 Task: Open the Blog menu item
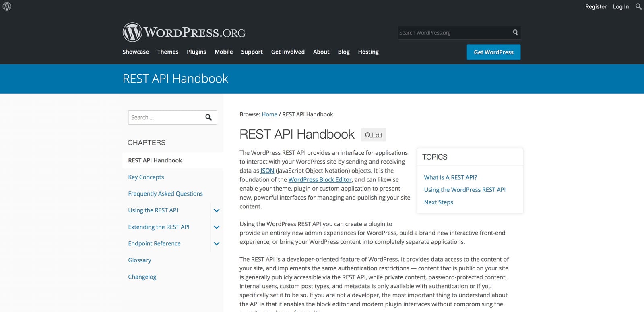click(344, 52)
